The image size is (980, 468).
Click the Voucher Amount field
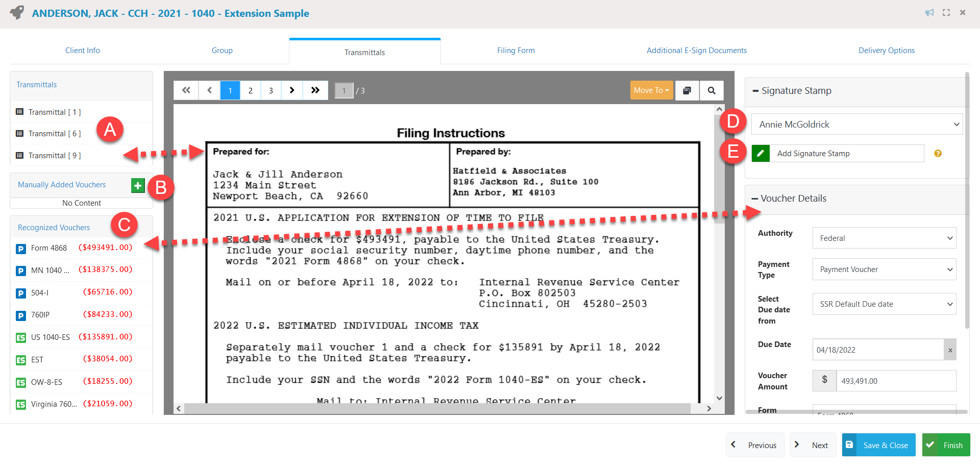pyautogui.click(x=896, y=381)
